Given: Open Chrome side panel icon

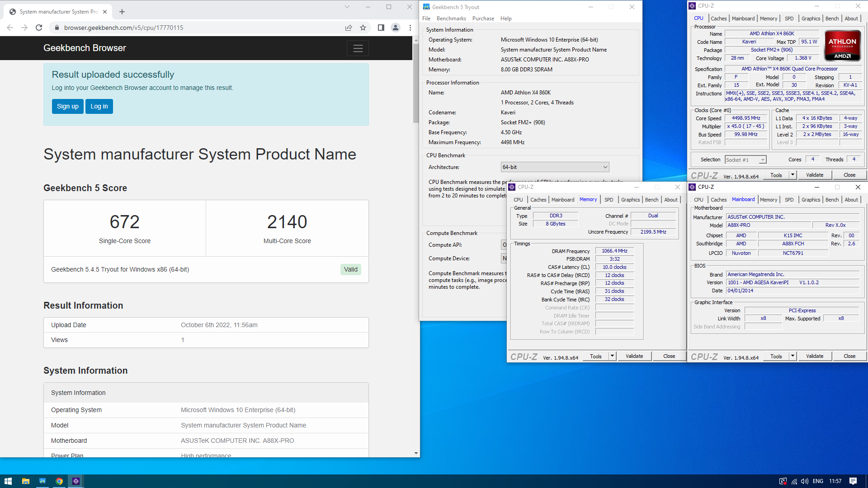Looking at the screenshot, I should [381, 28].
